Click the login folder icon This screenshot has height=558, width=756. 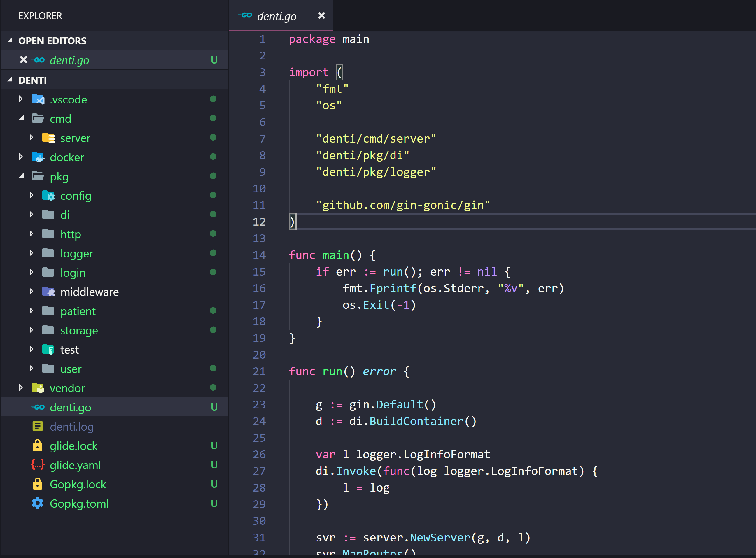coord(48,273)
